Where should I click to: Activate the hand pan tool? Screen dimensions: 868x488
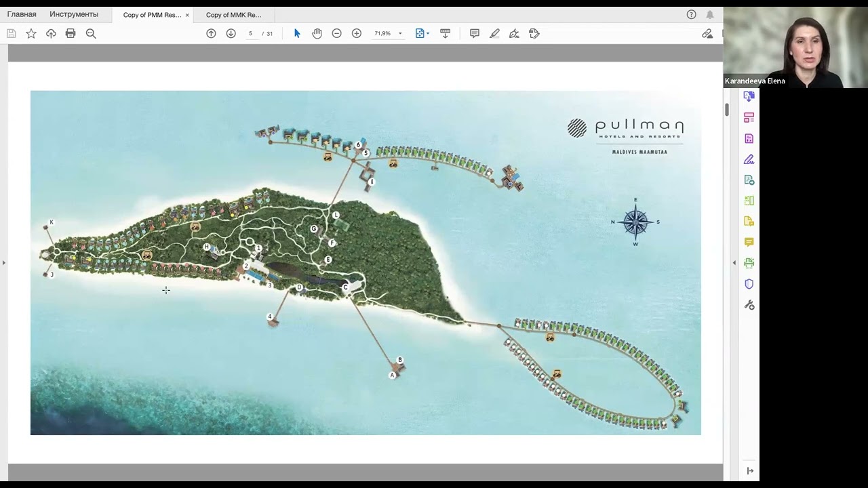(x=317, y=33)
